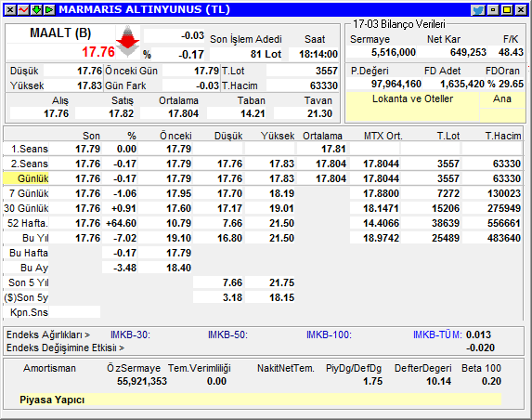Select the Bu Ay row label
This screenshot has height=420, width=532.
click(34, 268)
